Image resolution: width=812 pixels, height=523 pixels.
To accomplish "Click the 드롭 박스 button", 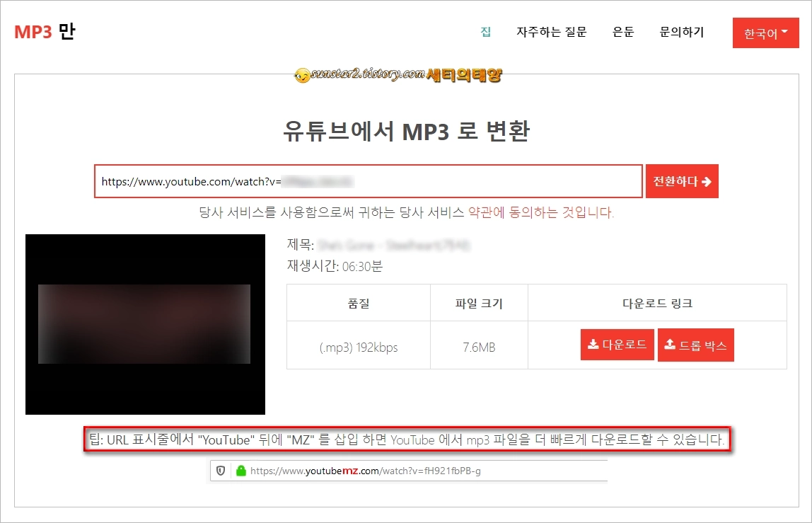I will (x=696, y=344).
